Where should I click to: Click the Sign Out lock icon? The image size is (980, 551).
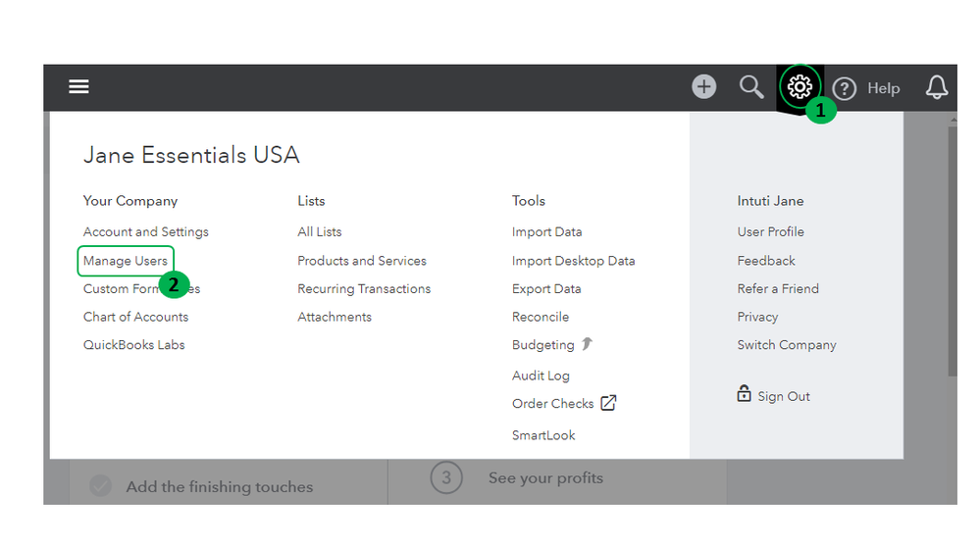[744, 394]
